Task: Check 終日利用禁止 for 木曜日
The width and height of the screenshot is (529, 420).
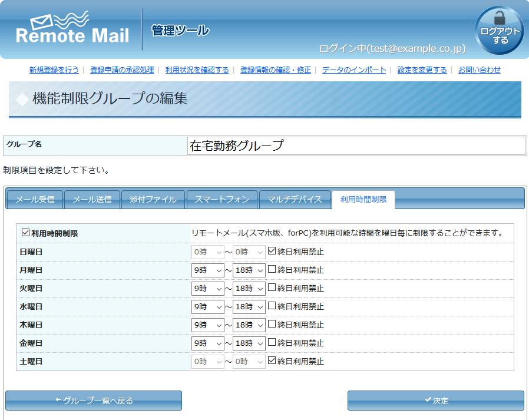Action: [x=272, y=324]
